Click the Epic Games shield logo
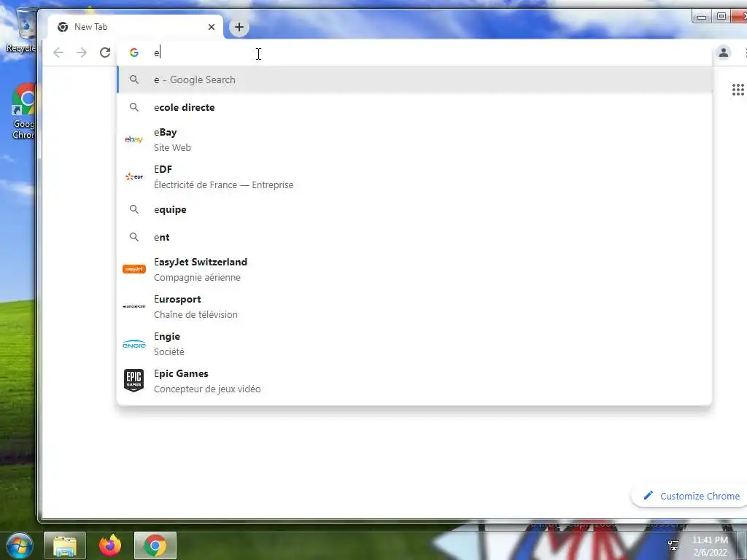The height and width of the screenshot is (560, 747). coord(134,381)
